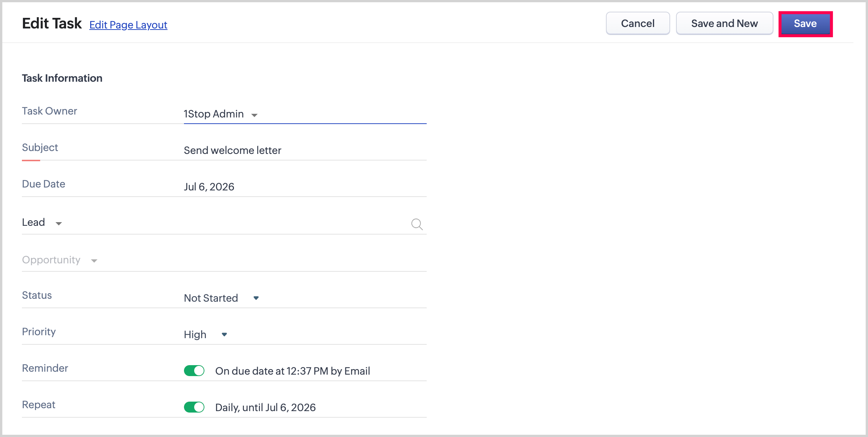Click the 1Stop Admin owner name
Screen dimensions: 868x437
(214, 114)
